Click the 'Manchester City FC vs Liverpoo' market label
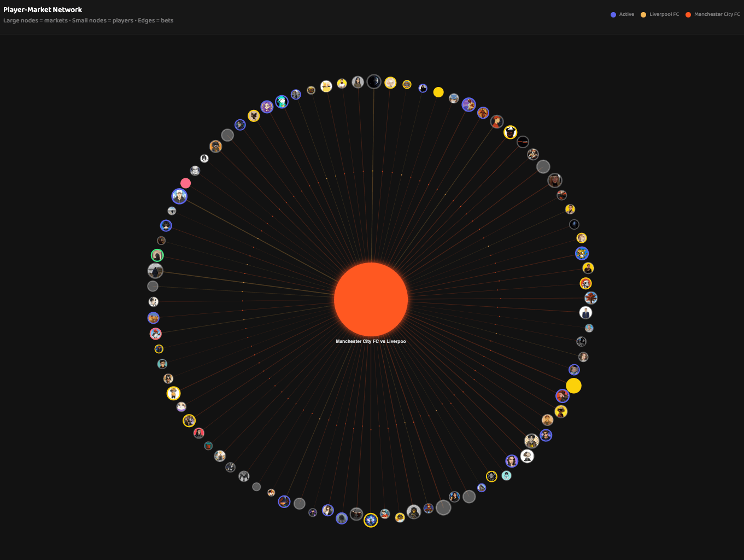 (371, 341)
